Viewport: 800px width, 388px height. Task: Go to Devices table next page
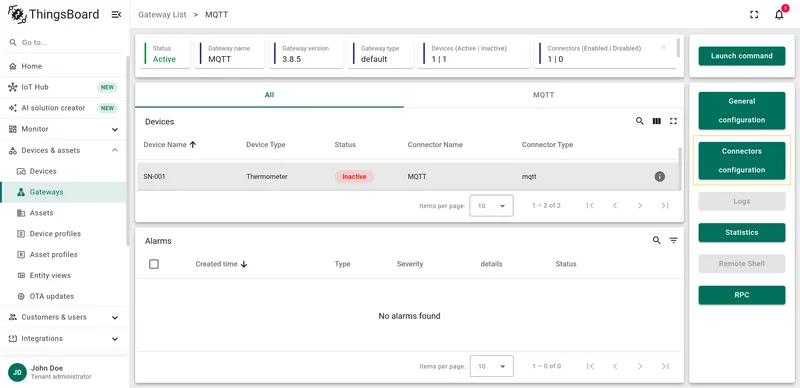tap(640, 205)
